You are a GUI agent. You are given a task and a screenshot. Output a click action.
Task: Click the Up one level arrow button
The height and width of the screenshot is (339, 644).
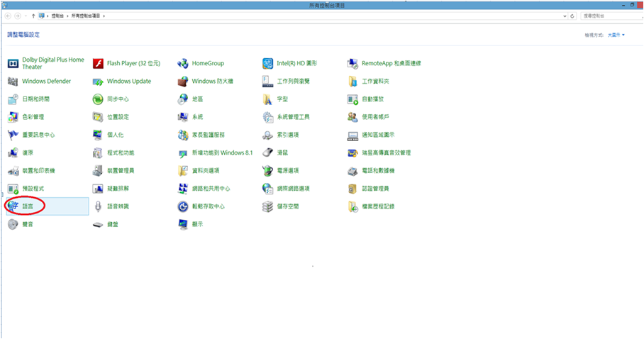point(33,15)
